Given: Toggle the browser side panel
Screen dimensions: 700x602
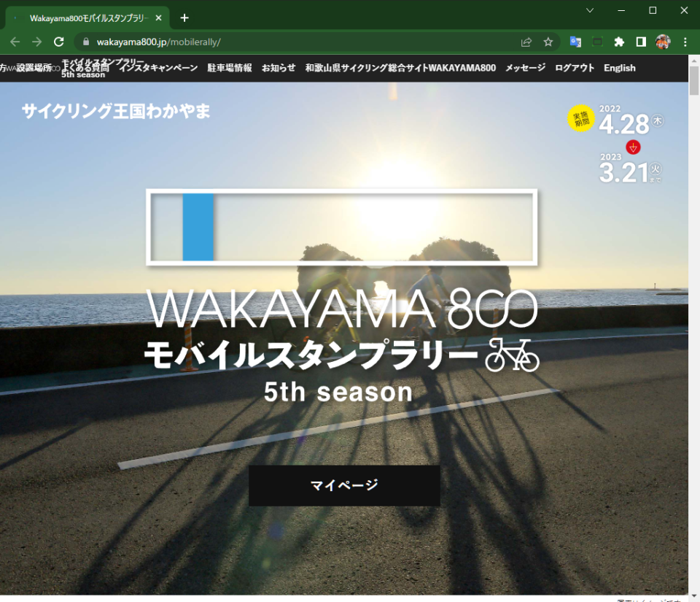Looking at the screenshot, I should coord(641,42).
